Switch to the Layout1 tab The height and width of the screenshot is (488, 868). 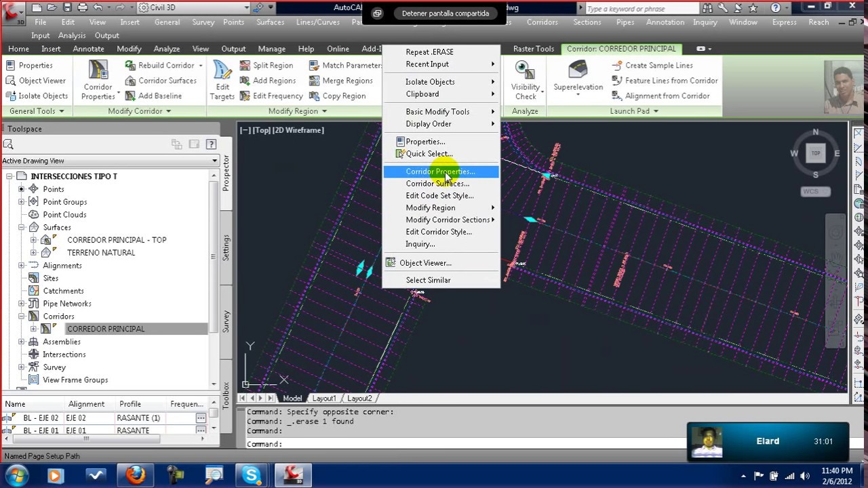324,399
